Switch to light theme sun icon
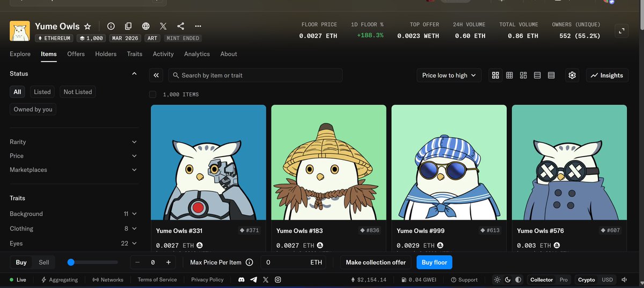 point(497,280)
